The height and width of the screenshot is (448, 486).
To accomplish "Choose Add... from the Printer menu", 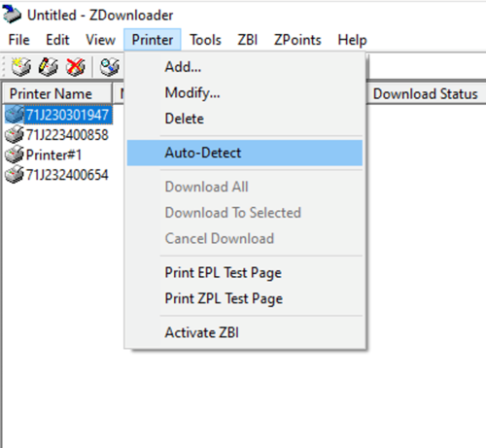I will click(245, 67).
